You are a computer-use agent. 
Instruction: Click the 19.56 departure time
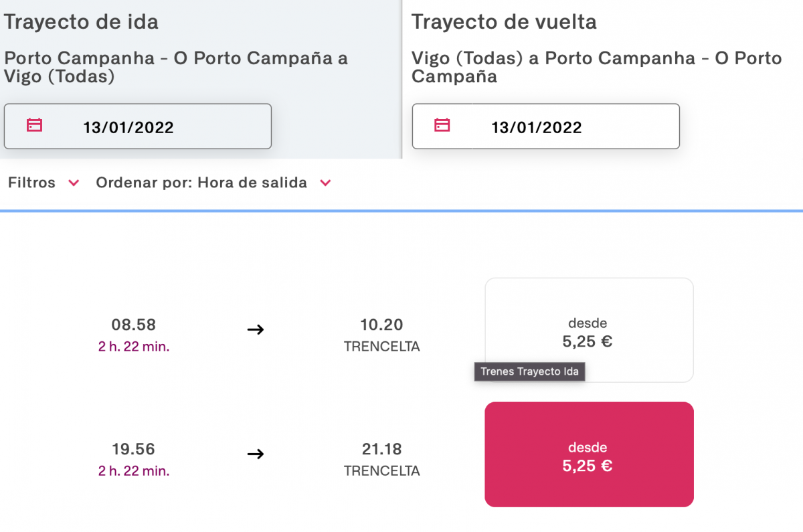[134, 449]
